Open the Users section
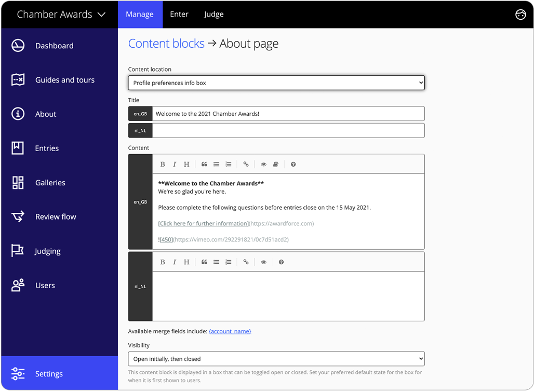534x392 pixels. point(45,285)
